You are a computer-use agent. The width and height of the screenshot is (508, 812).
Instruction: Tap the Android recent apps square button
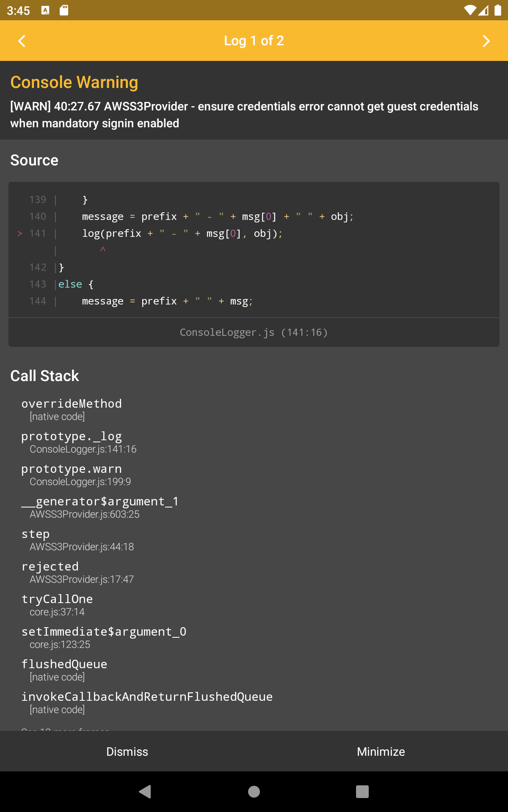362,791
